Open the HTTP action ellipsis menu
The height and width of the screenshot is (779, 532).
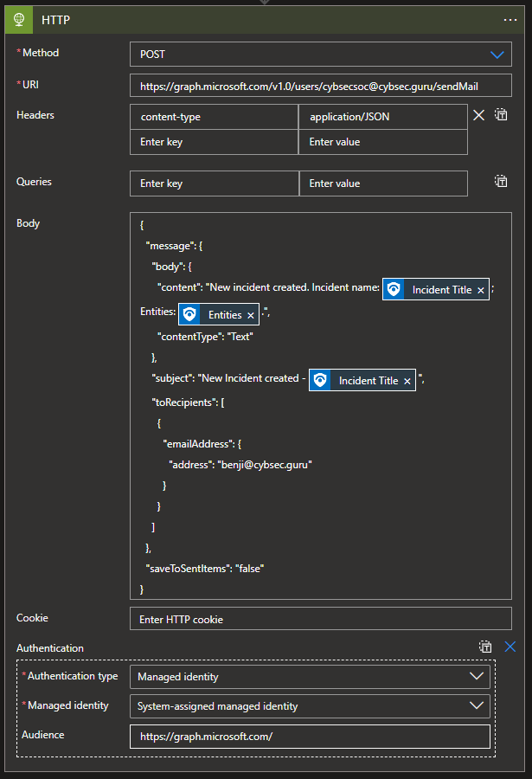pos(510,20)
